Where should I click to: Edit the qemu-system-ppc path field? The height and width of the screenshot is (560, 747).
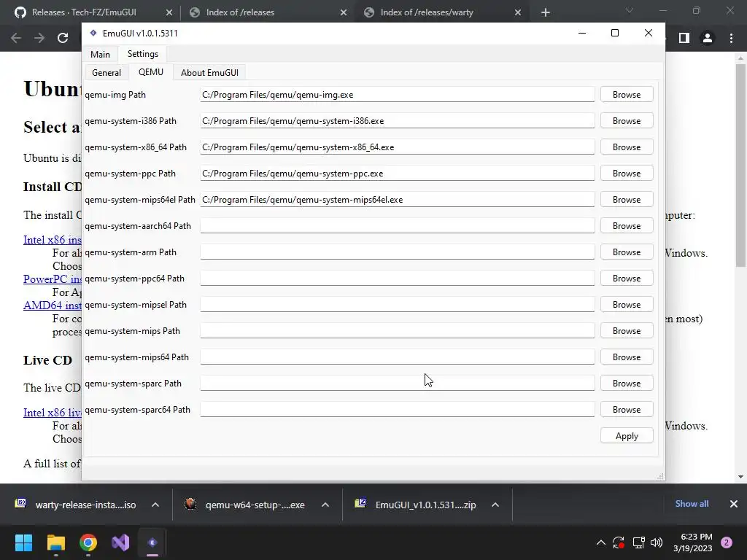click(x=398, y=173)
